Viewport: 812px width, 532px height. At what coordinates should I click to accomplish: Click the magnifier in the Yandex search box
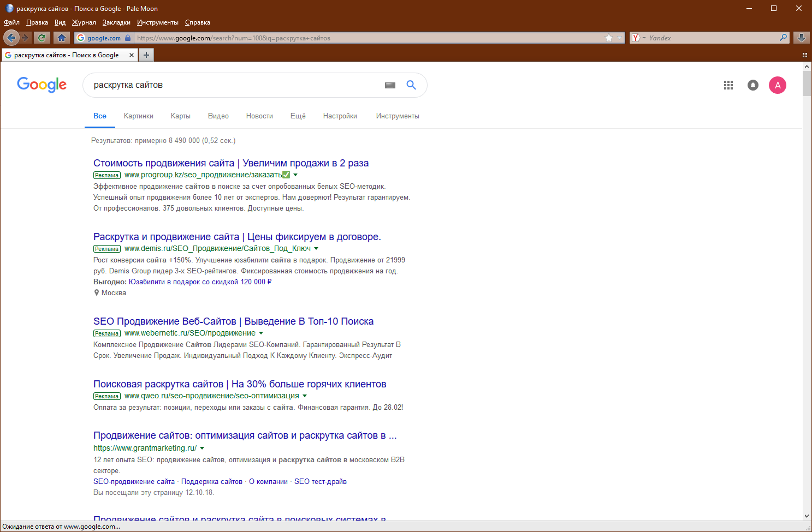784,38
